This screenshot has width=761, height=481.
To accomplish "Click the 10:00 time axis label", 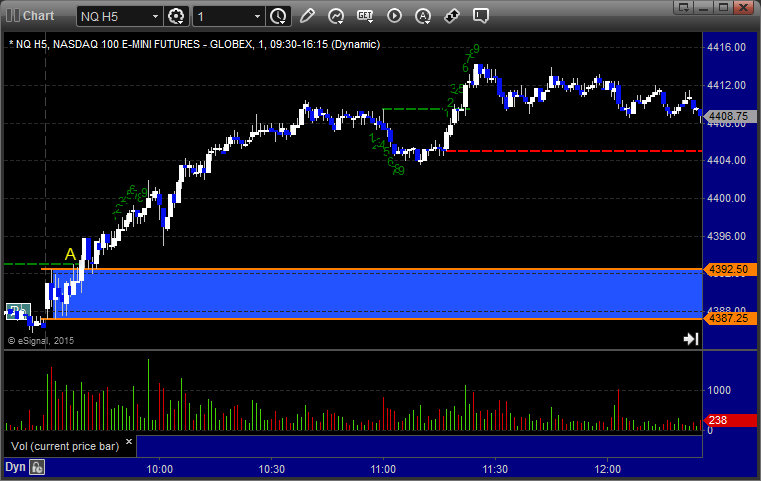I will click(x=160, y=469).
